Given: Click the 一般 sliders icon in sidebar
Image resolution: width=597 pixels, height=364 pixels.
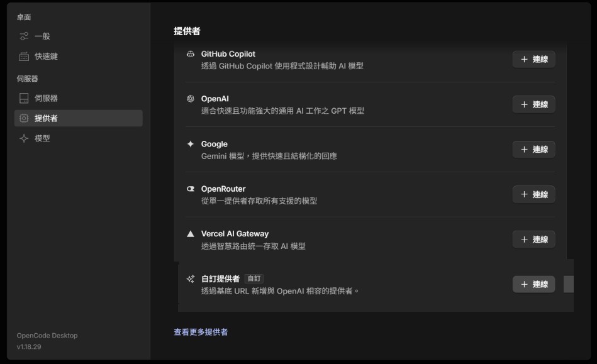Looking at the screenshot, I should pyautogui.click(x=24, y=36).
